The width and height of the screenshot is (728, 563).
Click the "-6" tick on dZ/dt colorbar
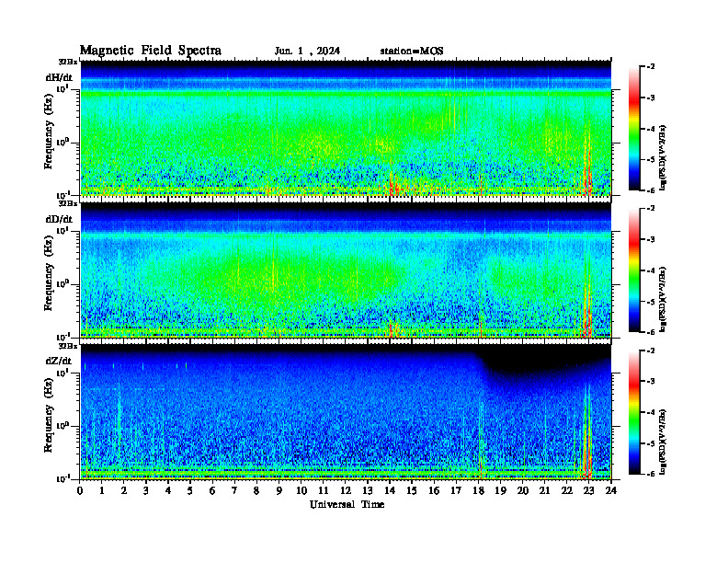click(x=651, y=474)
